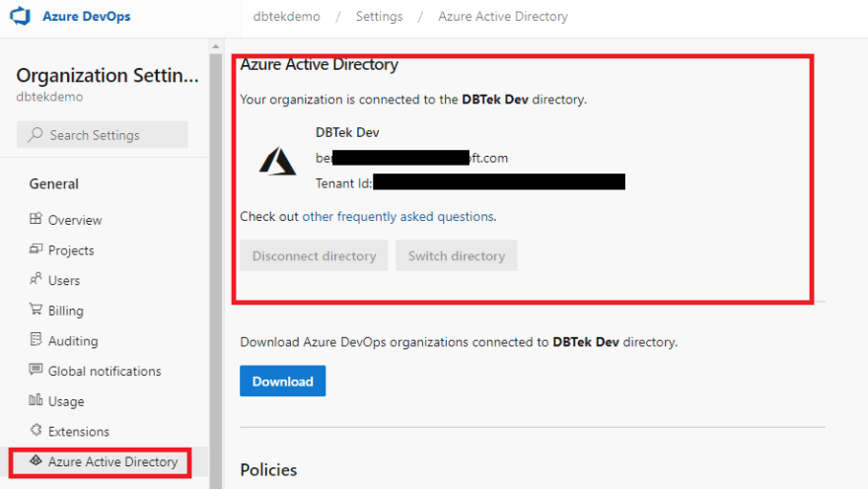Click the Usage chart icon
This screenshot has height=489, width=868.
(x=36, y=399)
